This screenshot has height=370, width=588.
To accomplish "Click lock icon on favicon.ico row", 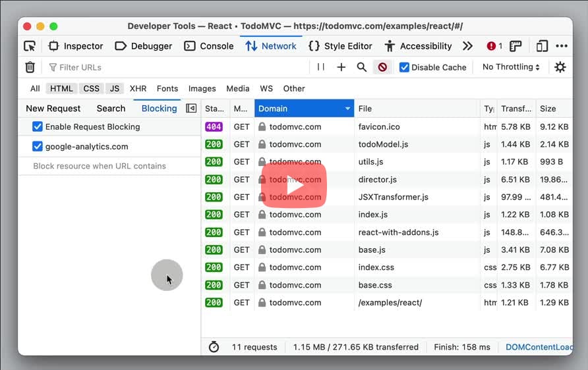I will (x=262, y=126).
